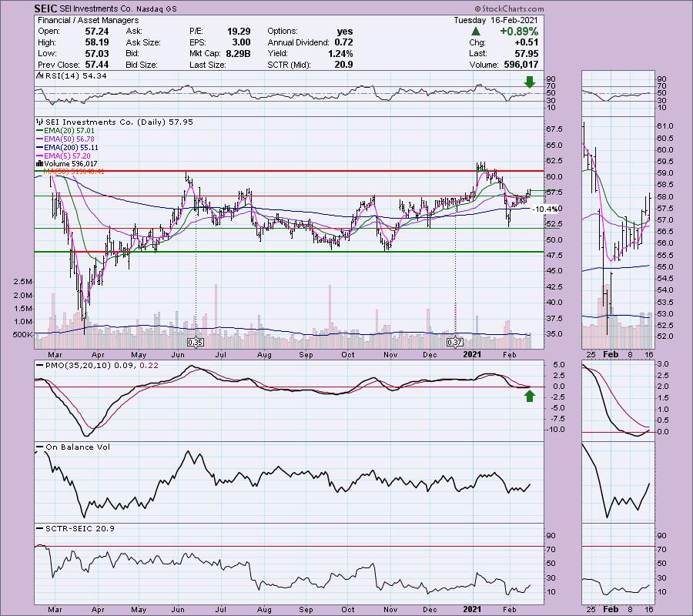Click the Low value 57.03
The width and height of the screenshot is (693, 616).
pyautogui.click(x=97, y=53)
